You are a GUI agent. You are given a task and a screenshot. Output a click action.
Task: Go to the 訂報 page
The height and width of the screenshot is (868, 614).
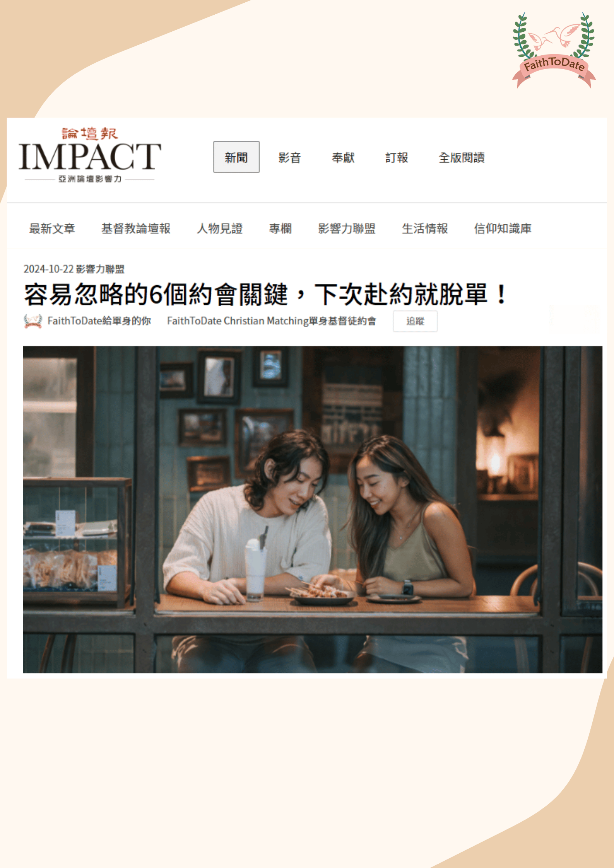[x=397, y=158]
